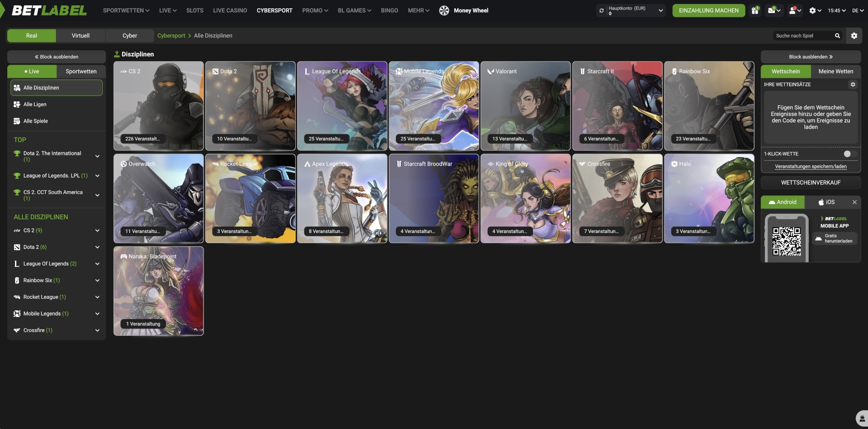Open the Virtuell tab
Screen dimensions: 868x429
(81, 36)
